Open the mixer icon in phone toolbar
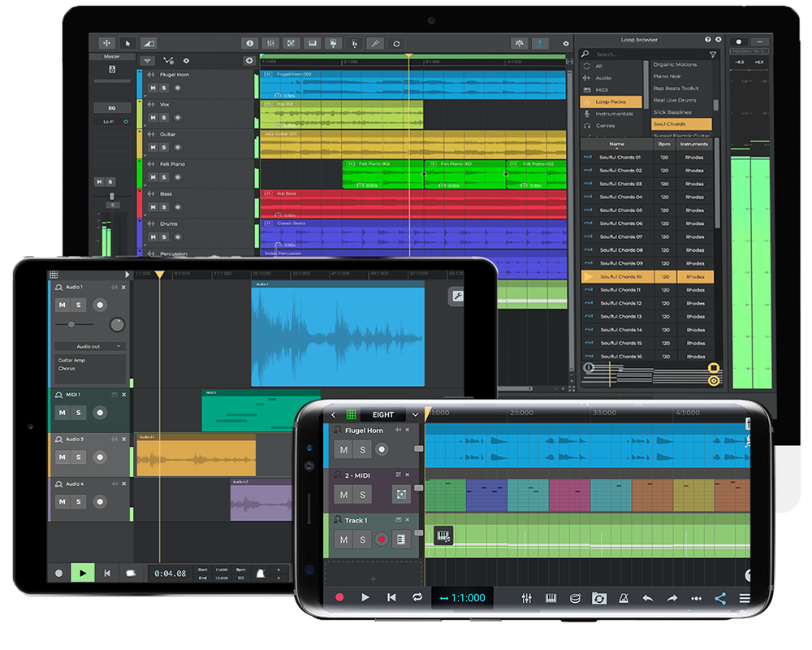The height and width of the screenshot is (650, 812). 527,598
